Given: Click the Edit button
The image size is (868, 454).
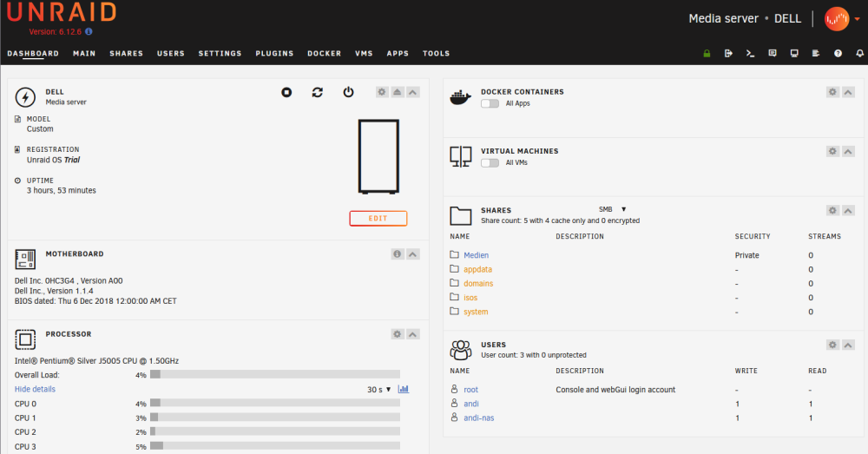Looking at the screenshot, I should 378,218.
